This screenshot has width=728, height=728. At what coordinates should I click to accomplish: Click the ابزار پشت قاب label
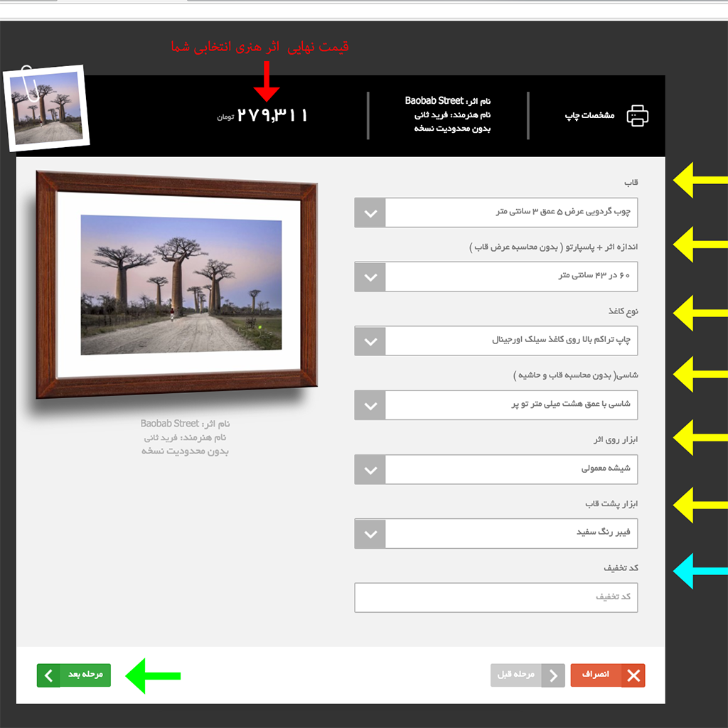(611, 504)
